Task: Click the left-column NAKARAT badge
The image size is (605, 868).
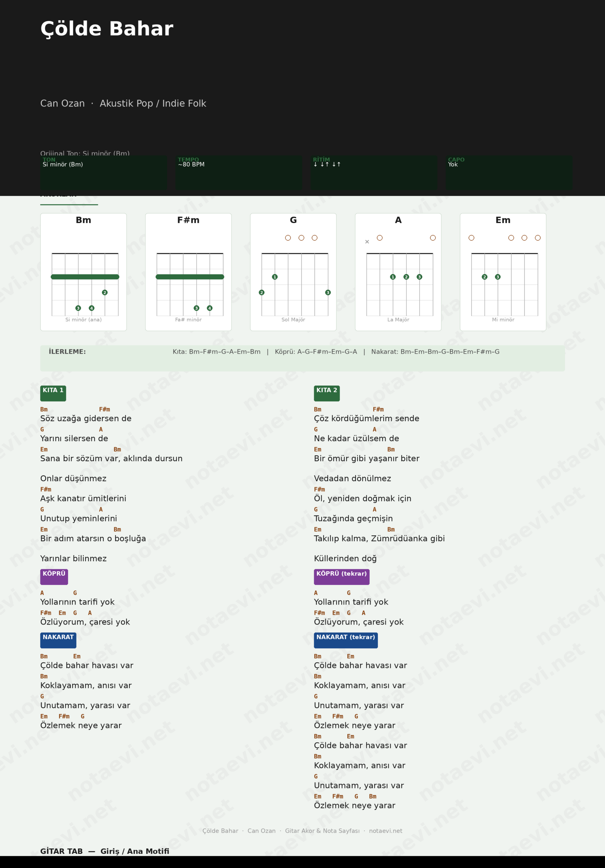Action: pyautogui.click(x=58, y=640)
